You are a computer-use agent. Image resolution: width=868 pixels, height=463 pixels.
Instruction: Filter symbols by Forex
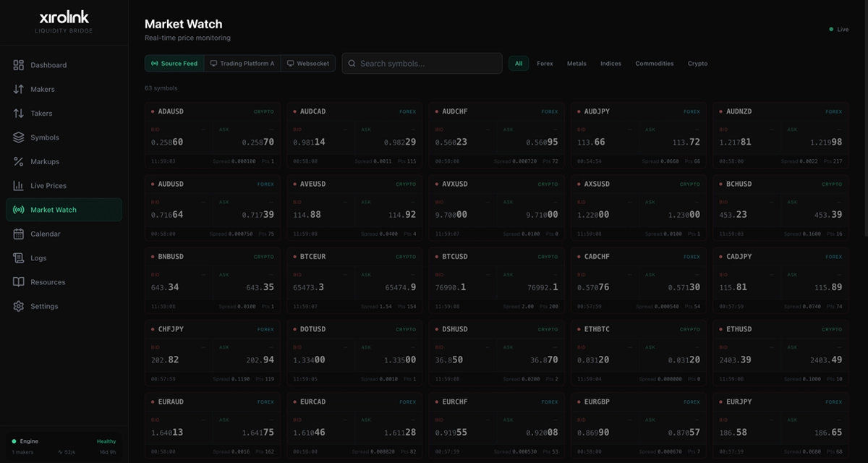click(545, 64)
